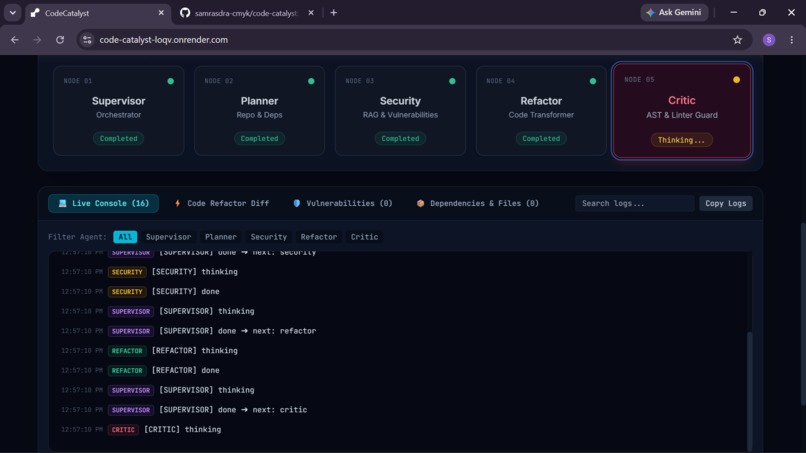Click the yellow status dot on Critic

pyautogui.click(x=737, y=80)
